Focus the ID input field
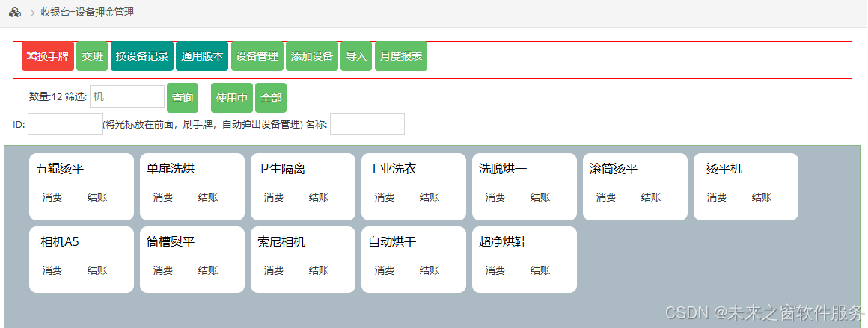Screen dimensions: 868x328 tap(65, 124)
